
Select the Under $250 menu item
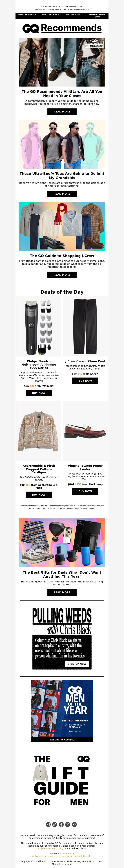coord(74,15)
